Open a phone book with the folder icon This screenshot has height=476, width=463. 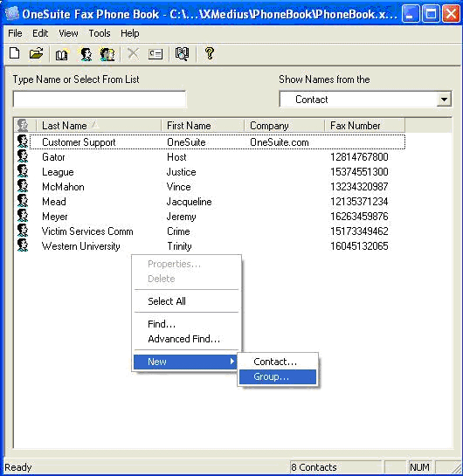click(x=36, y=54)
